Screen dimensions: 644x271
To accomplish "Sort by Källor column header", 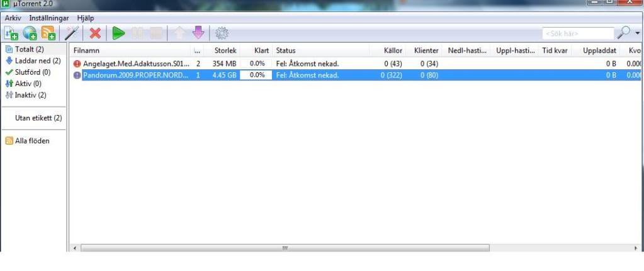I will tap(388, 50).
